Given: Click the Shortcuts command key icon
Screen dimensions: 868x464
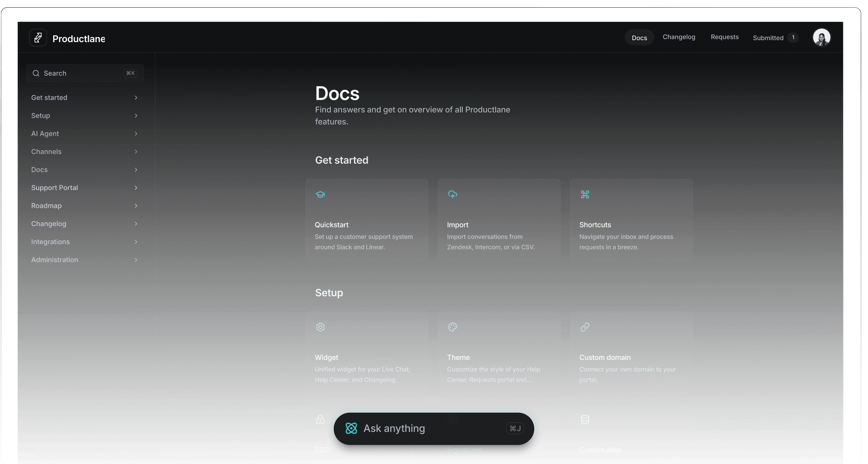Looking at the screenshot, I should click(585, 194).
